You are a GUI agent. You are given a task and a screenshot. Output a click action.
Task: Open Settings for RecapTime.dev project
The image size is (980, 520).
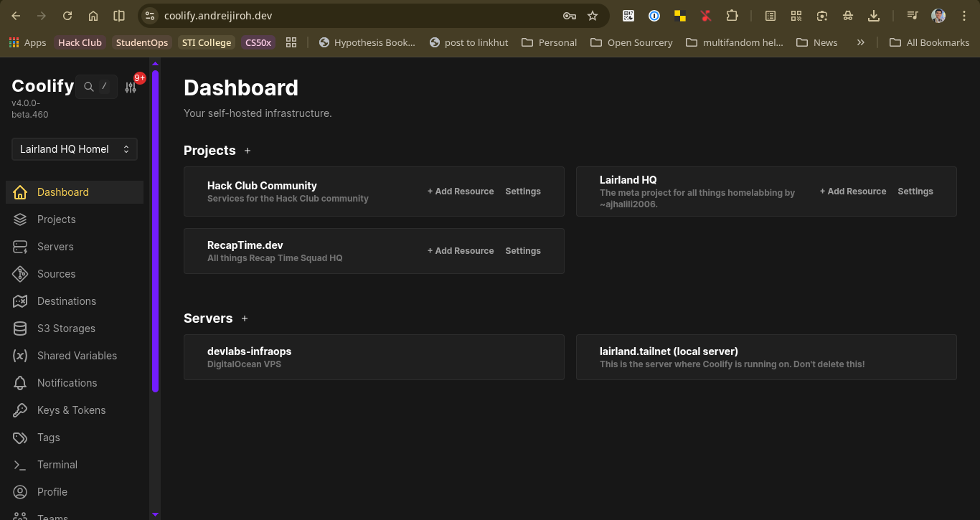pos(523,251)
